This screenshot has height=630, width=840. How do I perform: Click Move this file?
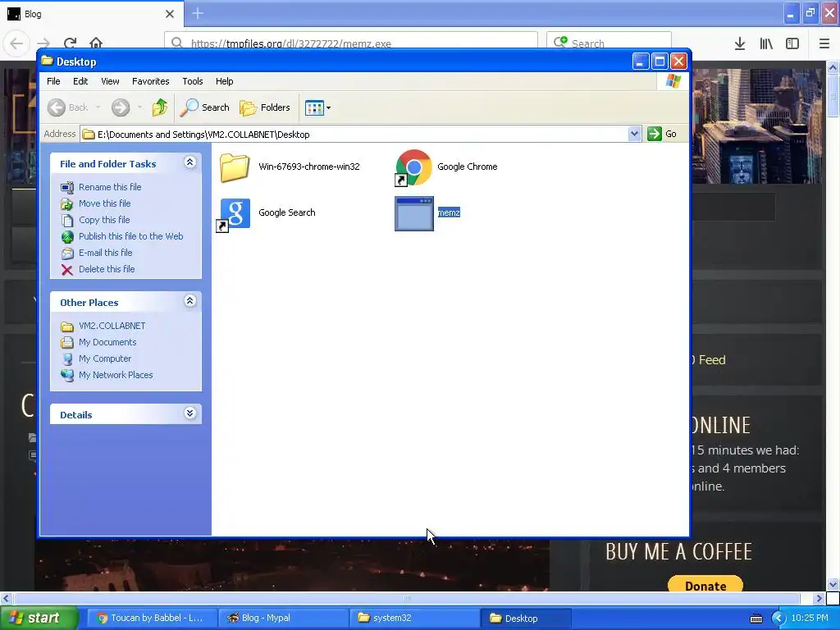pyautogui.click(x=104, y=203)
